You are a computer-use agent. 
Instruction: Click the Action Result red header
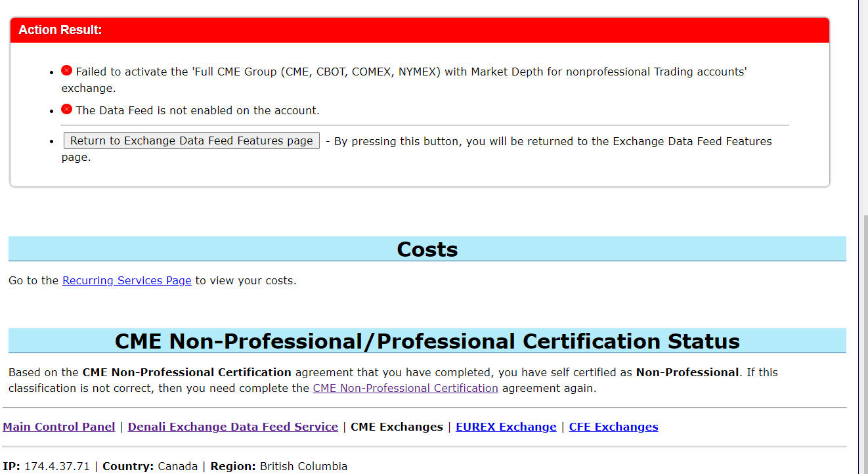click(x=420, y=30)
